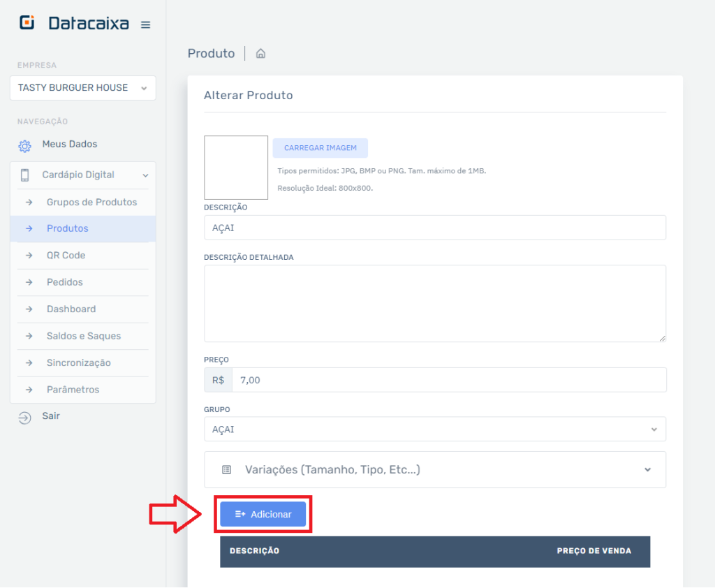
Task: Select Produtos in the sidebar navigation
Action: pyautogui.click(x=67, y=228)
